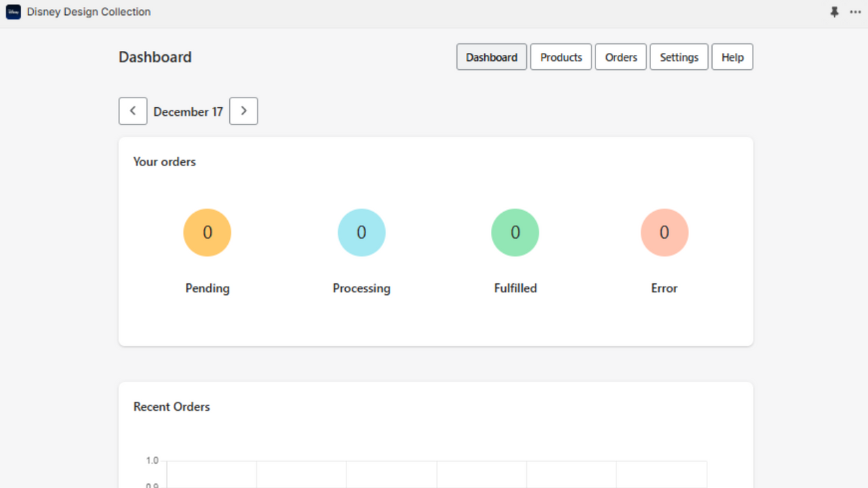Open the Orders tab
The height and width of the screenshot is (488, 868).
tap(620, 57)
